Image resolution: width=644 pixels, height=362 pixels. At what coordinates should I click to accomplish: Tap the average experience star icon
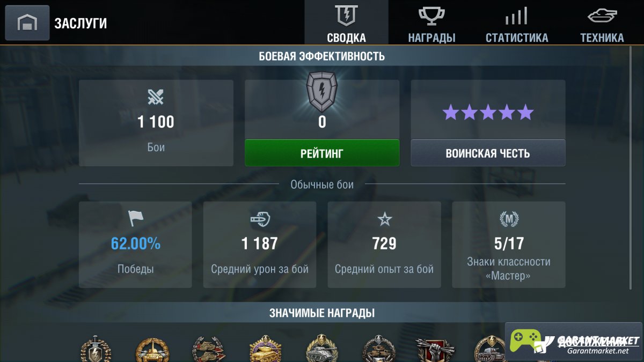384,219
